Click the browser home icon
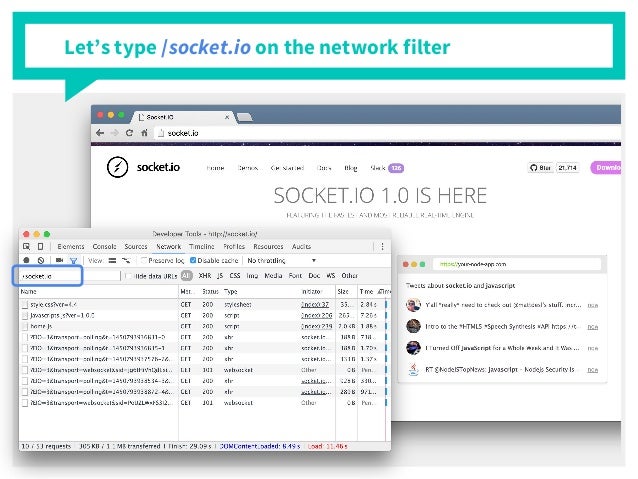 click(x=144, y=133)
